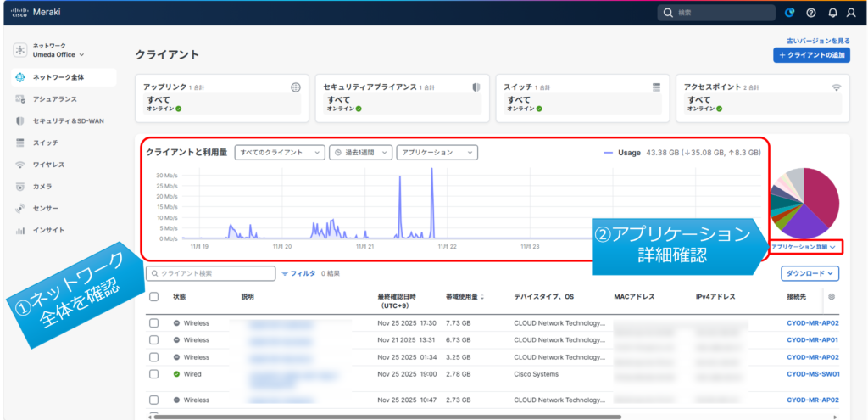Click the switch icon on スイッチ card
Viewport: 868px width, 420px height.
tap(657, 87)
